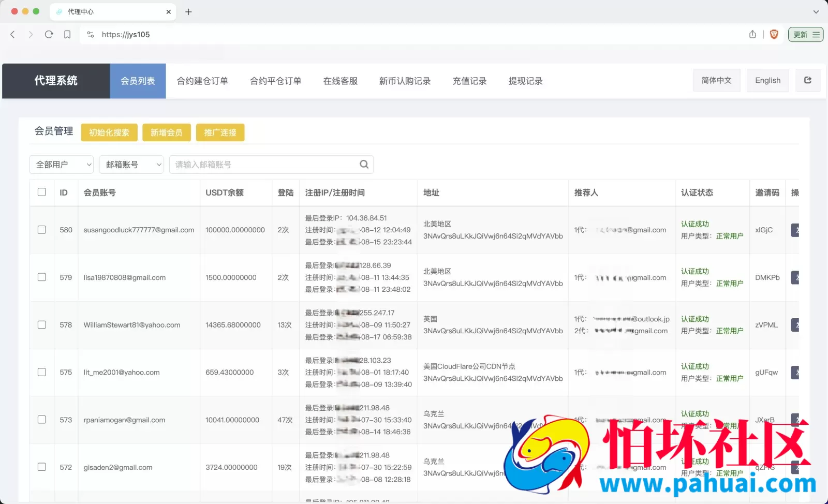The height and width of the screenshot is (504, 828).
Task: Check the box for member ID 579
Action: 42,277
